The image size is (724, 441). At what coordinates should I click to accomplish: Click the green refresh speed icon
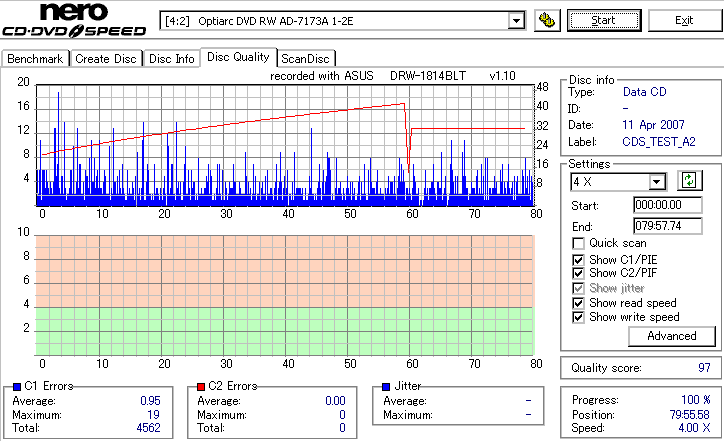[689, 181]
